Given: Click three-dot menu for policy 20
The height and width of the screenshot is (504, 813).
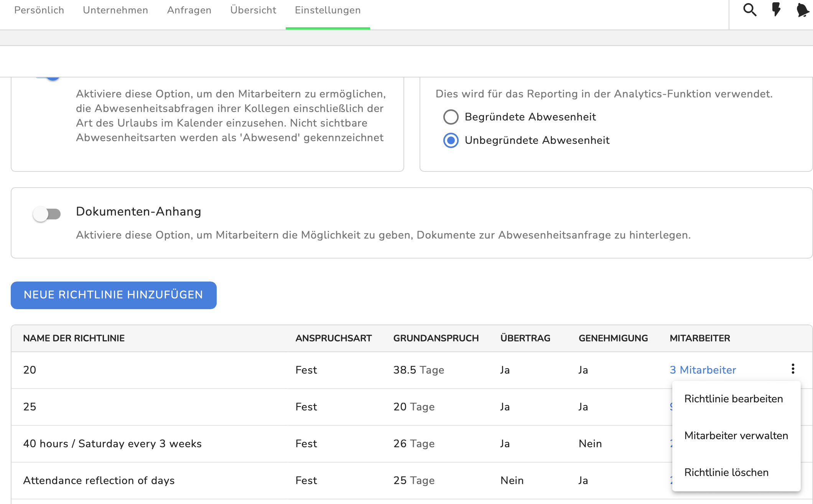Looking at the screenshot, I should [793, 369].
